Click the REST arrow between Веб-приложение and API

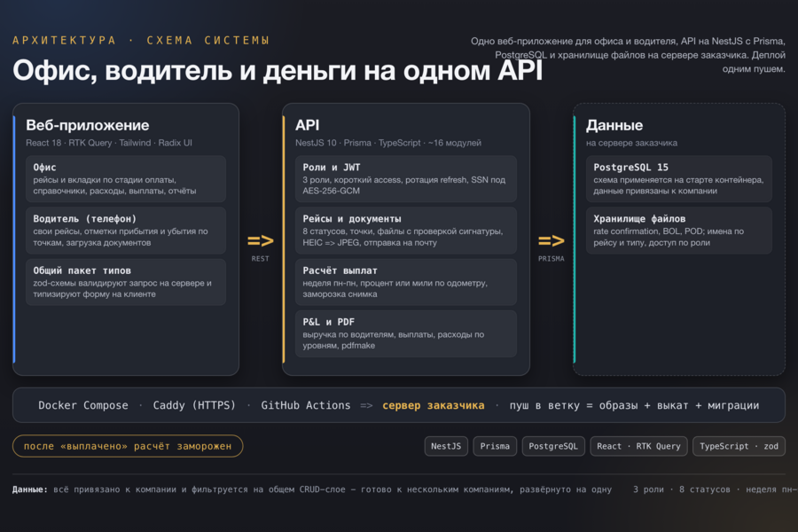tap(260, 241)
